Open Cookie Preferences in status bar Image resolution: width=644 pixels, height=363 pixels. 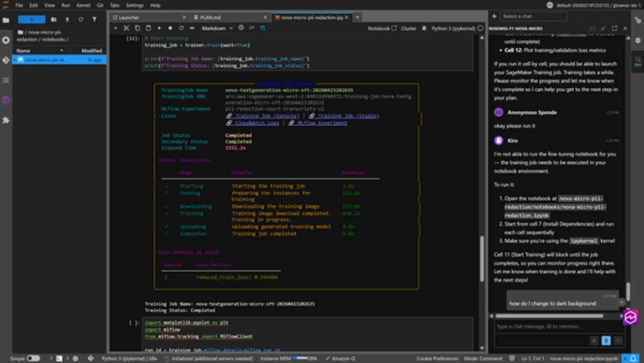(438, 358)
